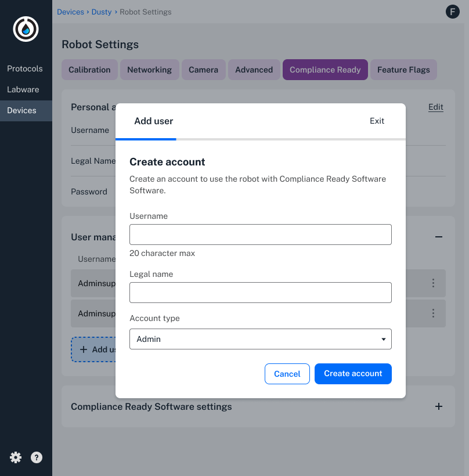Collapse User management section with minus icon

tap(438, 237)
